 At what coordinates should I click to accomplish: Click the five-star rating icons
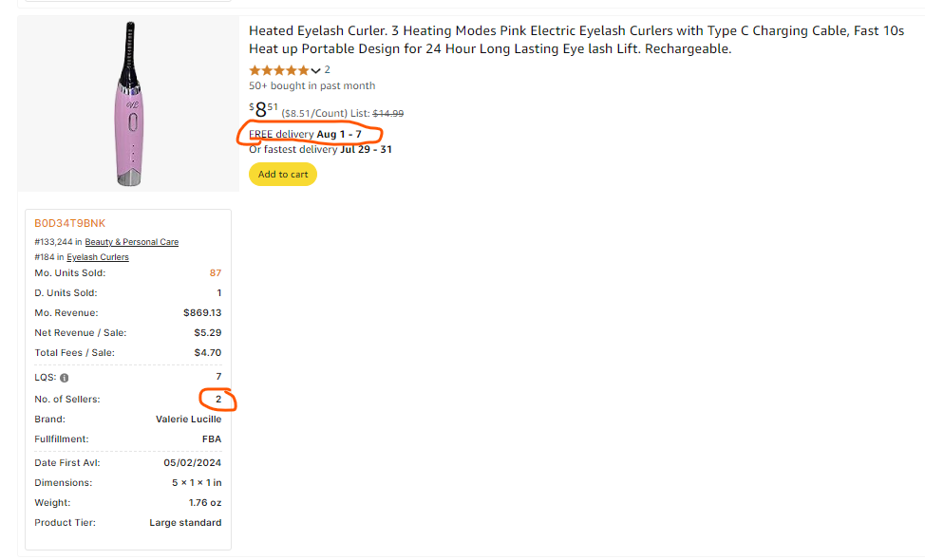279,71
